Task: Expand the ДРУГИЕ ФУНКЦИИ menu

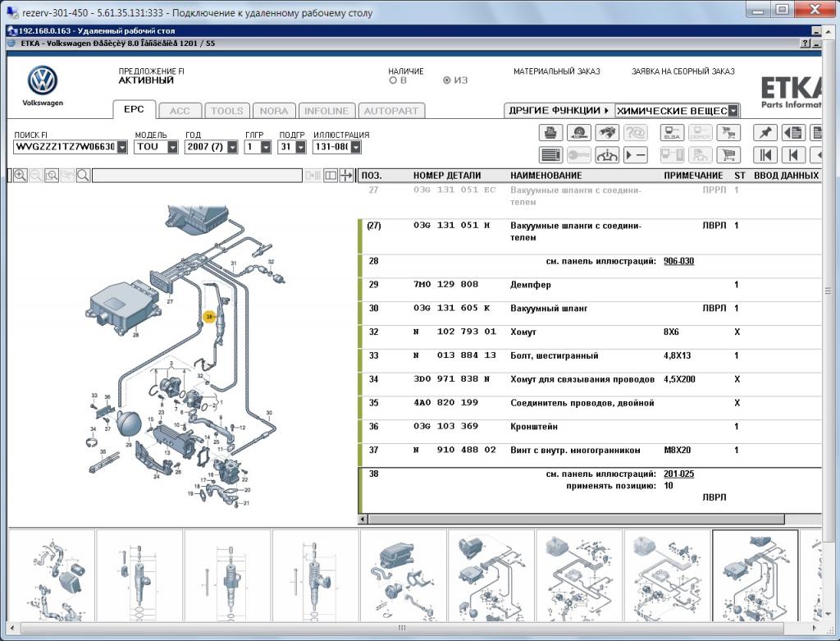Action: coord(559,111)
